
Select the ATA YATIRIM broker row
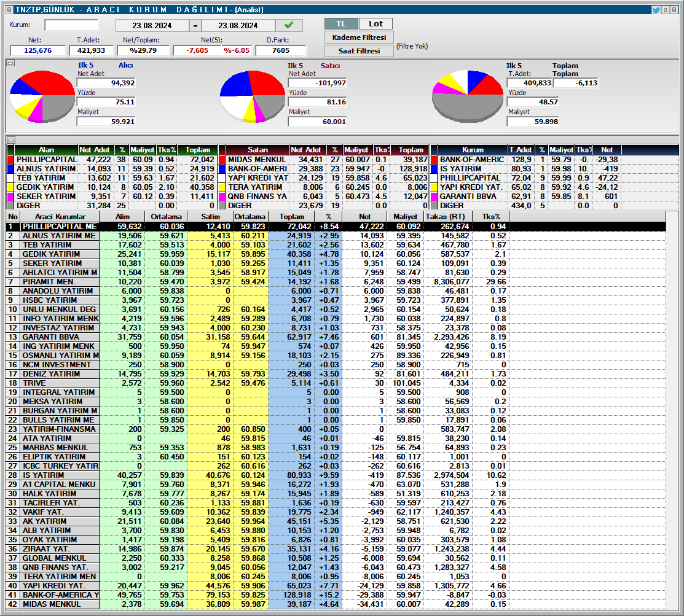click(x=336, y=438)
